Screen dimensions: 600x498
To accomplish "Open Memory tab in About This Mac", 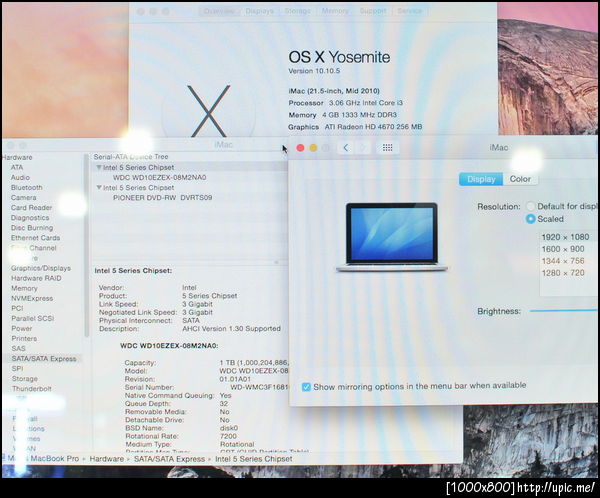I will click(335, 11).
